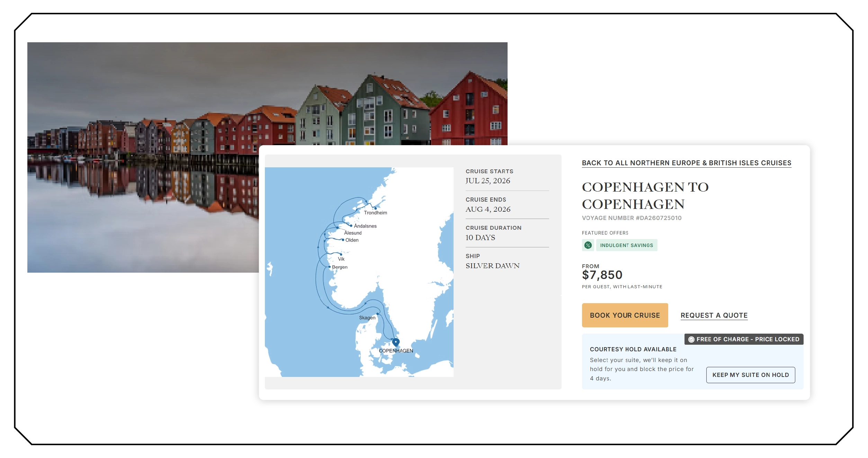Click the Copenhagen location pin on map
This screenshot has height=458, width=868.
click(x=396, y=343)
